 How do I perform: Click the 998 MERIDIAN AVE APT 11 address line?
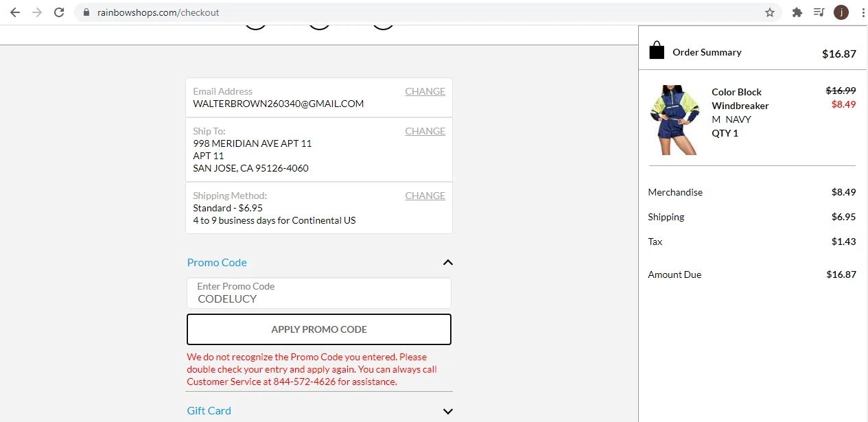(x=253, y=143)
